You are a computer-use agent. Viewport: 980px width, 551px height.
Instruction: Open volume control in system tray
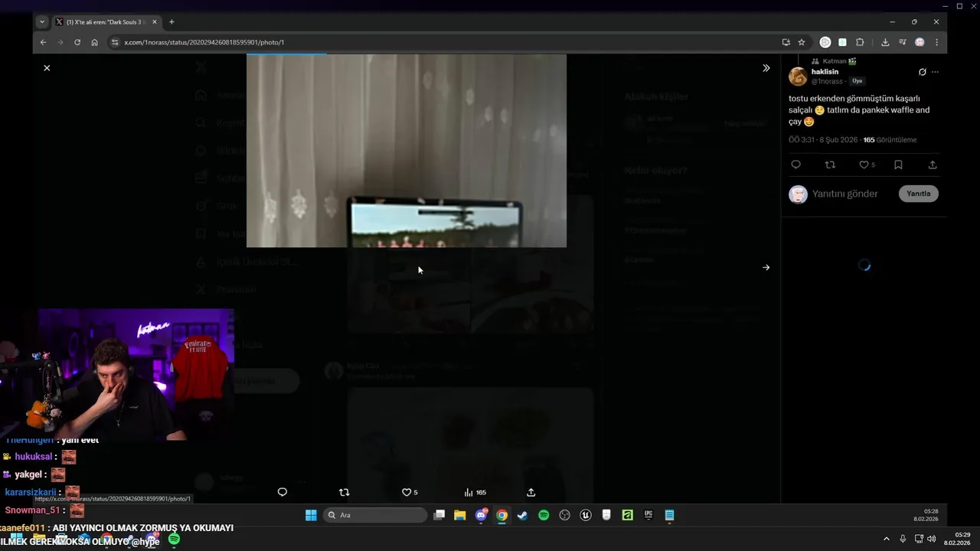(931, 539)
